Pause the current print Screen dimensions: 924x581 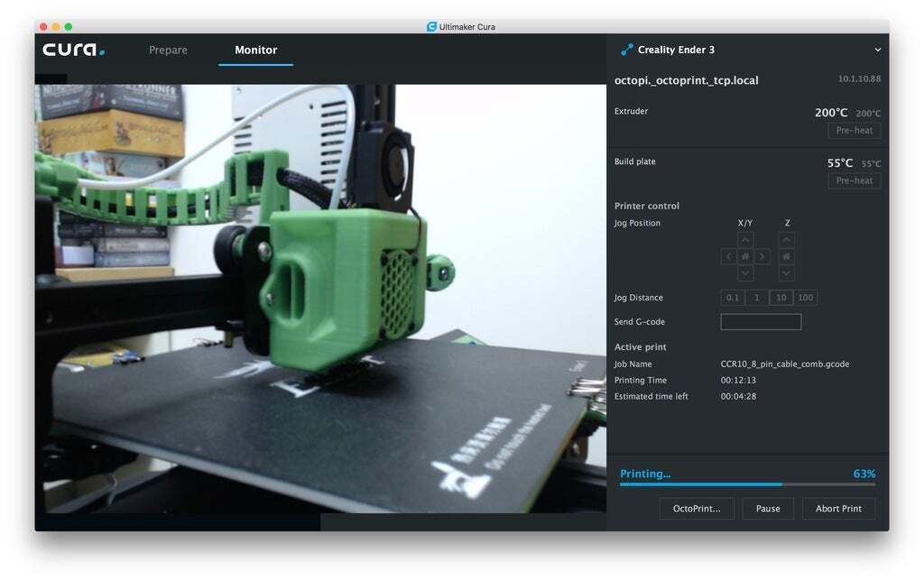coord(768,509)
